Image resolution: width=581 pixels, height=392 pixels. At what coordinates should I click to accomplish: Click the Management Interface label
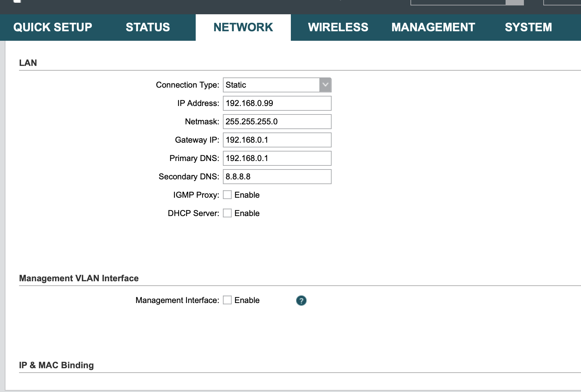177,300
